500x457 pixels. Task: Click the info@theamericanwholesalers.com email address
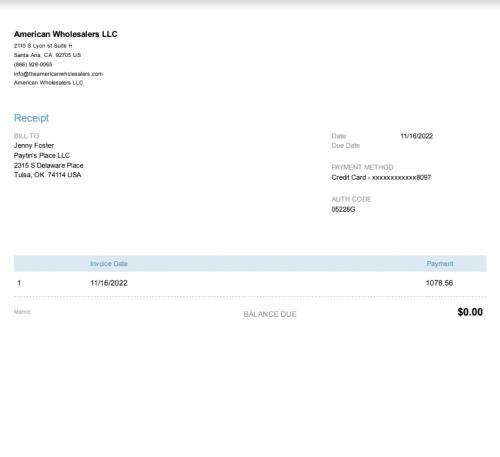pos(58,74)
